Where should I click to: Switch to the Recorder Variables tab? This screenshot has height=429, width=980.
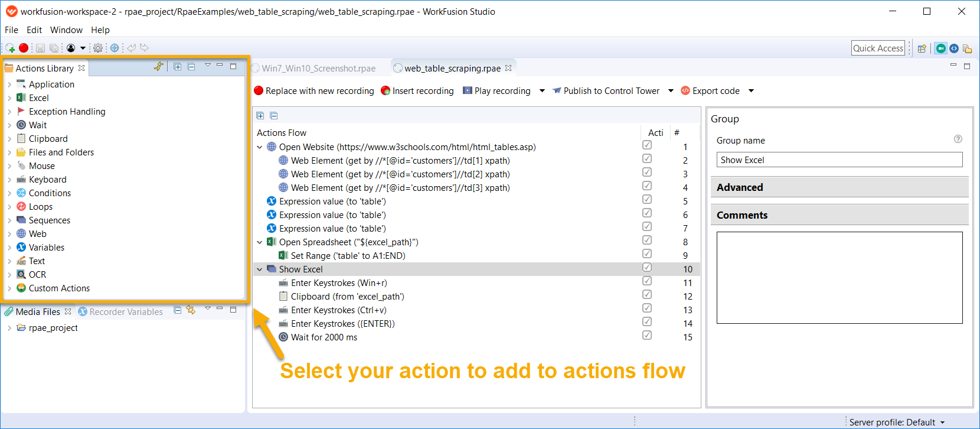[121, 312]
